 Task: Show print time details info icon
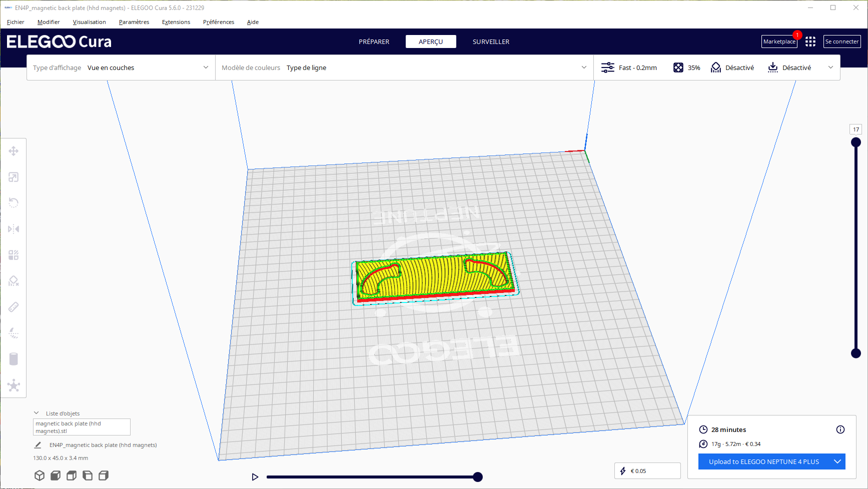coord(840,429)
